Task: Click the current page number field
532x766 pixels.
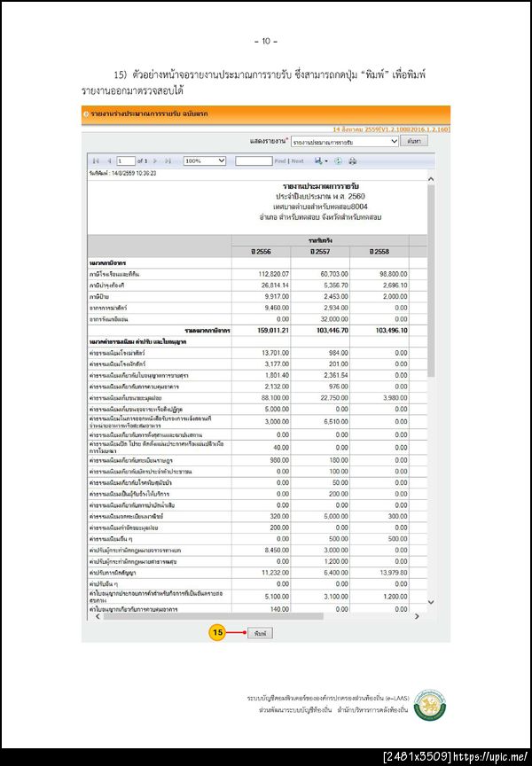Action: coord(126,160)
